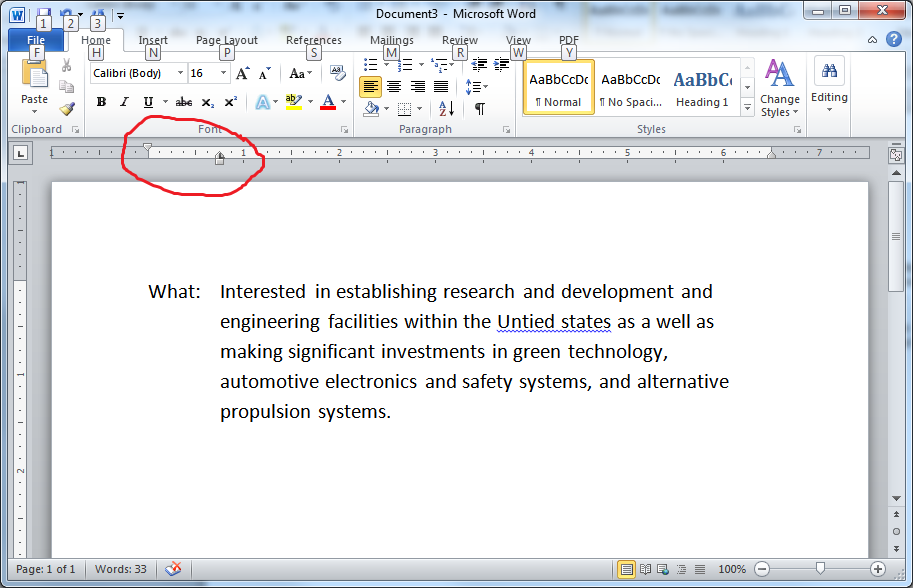Click the 100% zoom level
The width and height of the screenshot is (913, 588).
point(732,569)
